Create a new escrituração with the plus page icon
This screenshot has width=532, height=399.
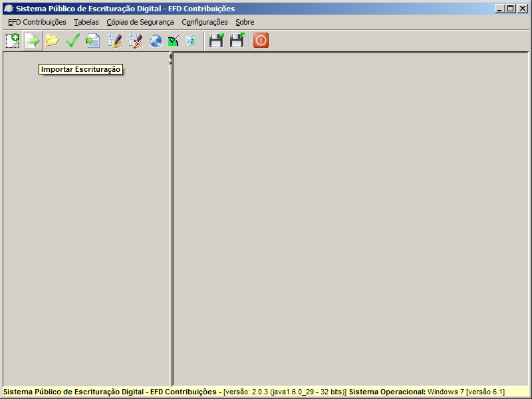coord(12,41)
